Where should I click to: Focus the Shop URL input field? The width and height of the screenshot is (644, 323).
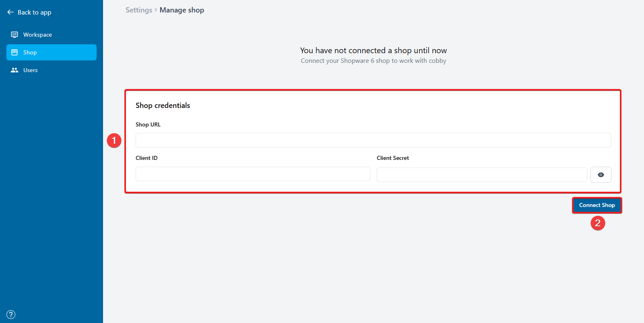tap(373, 140)
